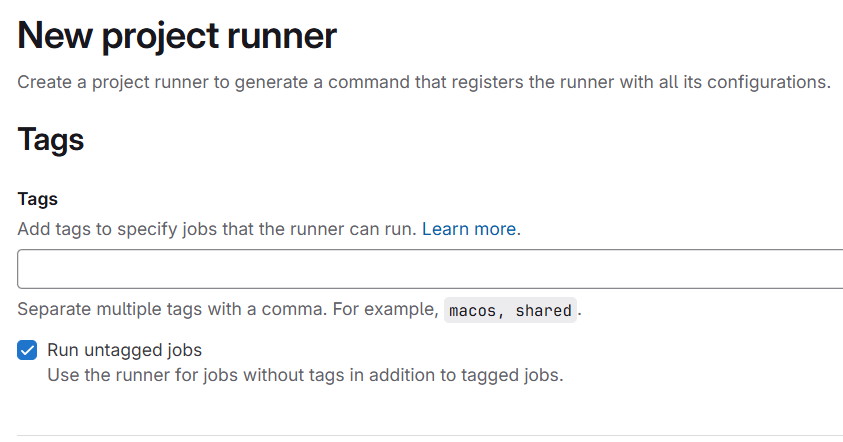Click the For example phrase in hint text
Image resolution: width=843 pixels, height=442 pixels.
pos(384,309)
